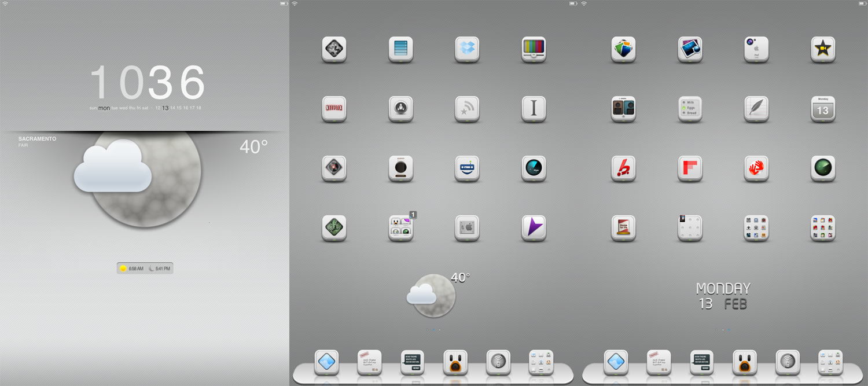The width and height of the screenshot is (868, 386).
Task: Launch the Netflix app
Action: pos(334,109)
